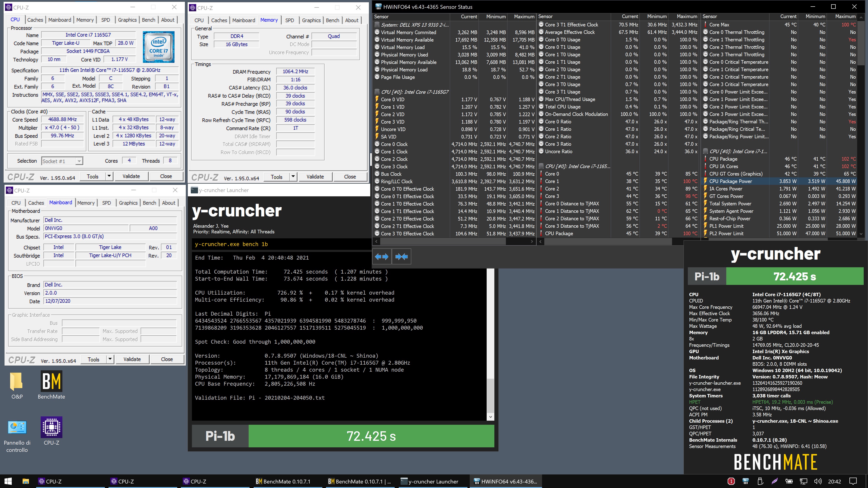Click the y-cruncher Launcher title icon
The width and height of the screenshot is (868, 488).
pyautogui.click(x=194, y=190)
